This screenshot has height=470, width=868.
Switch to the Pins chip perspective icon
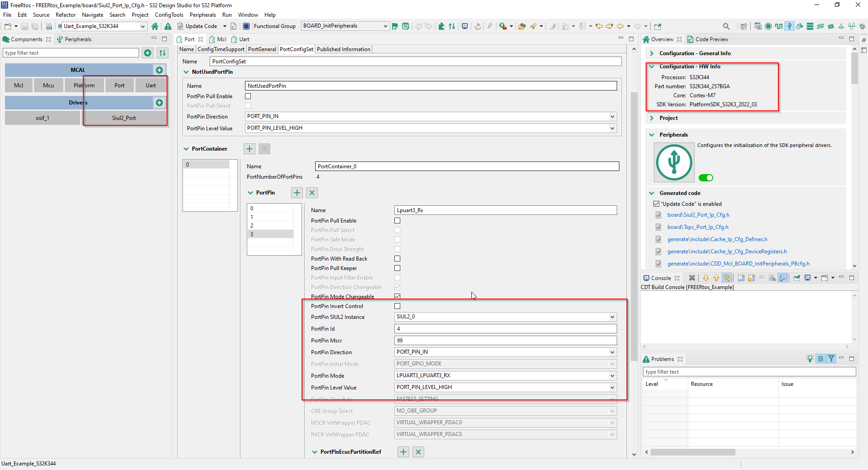[768, 26]
